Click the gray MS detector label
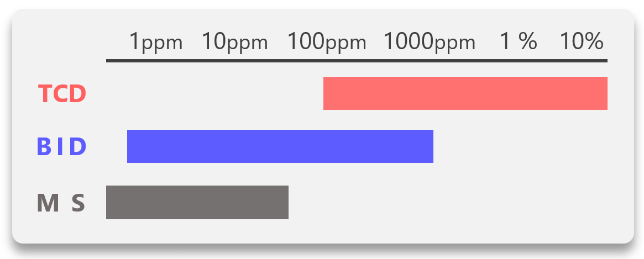The height and width of the screenshot is (259, 644). coord(61,203)
